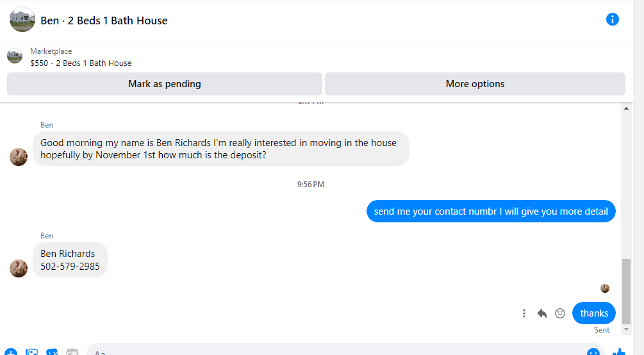Open the conversation information icon

612,19
